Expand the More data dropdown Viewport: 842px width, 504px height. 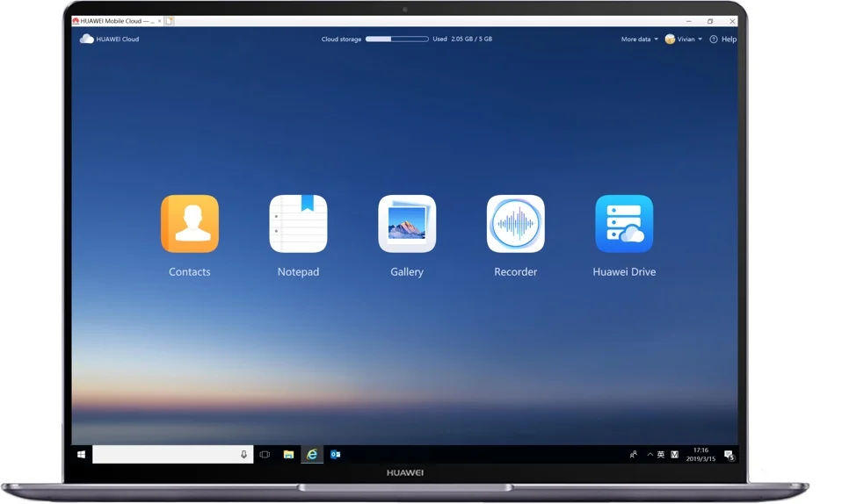click(x=640, y=40)
